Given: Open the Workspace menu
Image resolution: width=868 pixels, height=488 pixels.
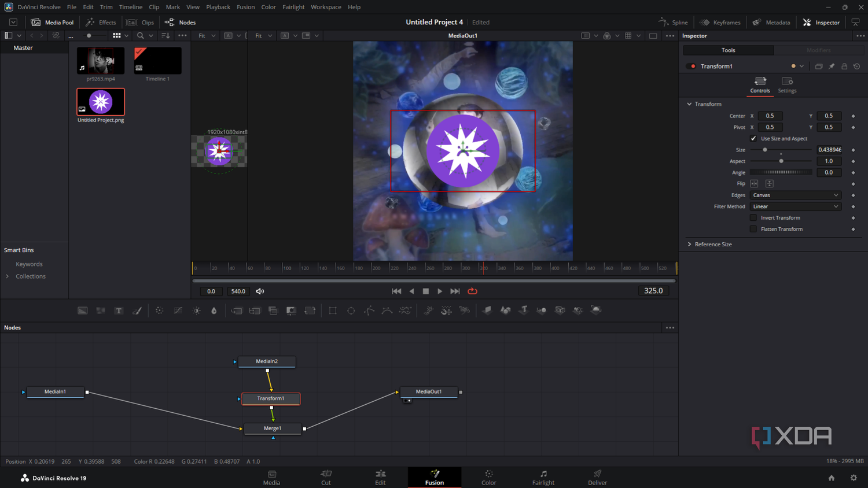Looking at the screenshot, I should 326,7.
